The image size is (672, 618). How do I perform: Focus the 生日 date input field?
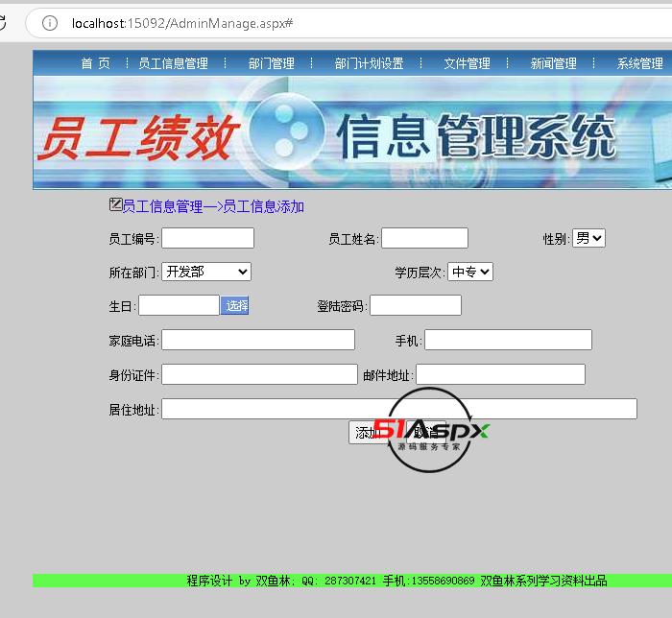[x=179, y=305]
